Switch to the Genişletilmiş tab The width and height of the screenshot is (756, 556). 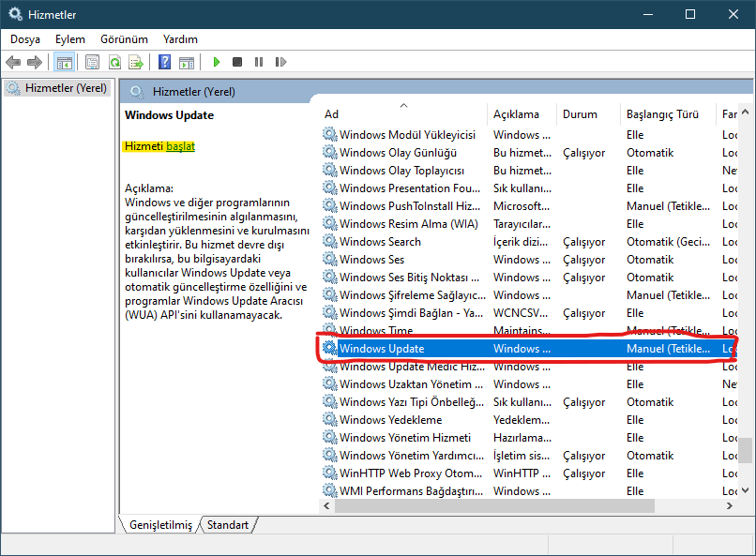(160, 525)
